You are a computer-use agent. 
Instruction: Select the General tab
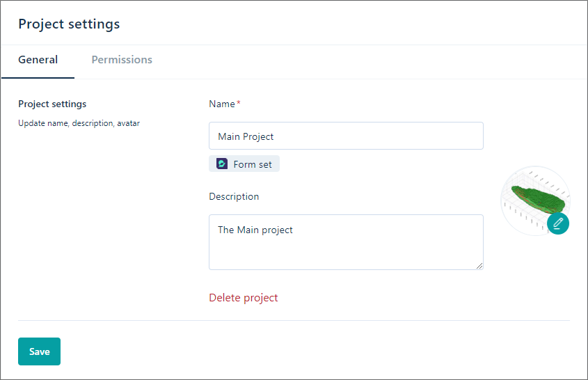pos(38,60)
